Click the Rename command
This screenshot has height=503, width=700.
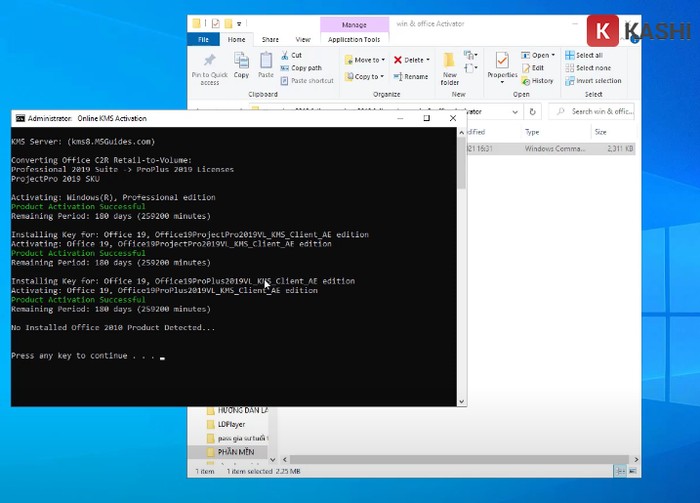click(x=410, y=77)
